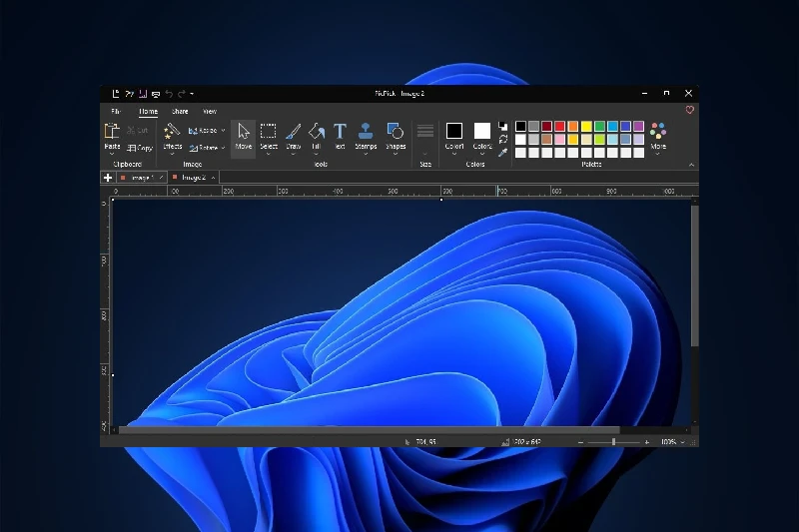The height and width of the screenshot is (532, 799).
Task: Pick the orange palette swatch
Action: click(x=572, y=126)
